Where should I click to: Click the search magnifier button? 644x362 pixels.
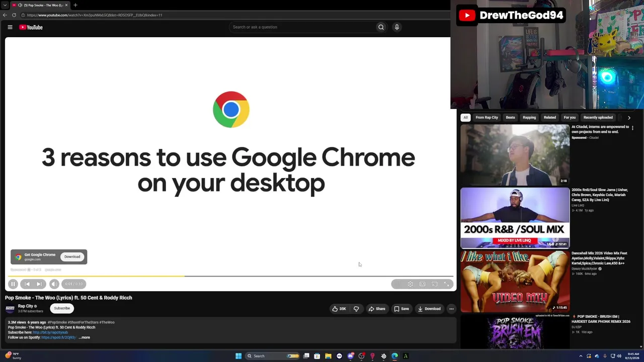(x=381, y=27)
